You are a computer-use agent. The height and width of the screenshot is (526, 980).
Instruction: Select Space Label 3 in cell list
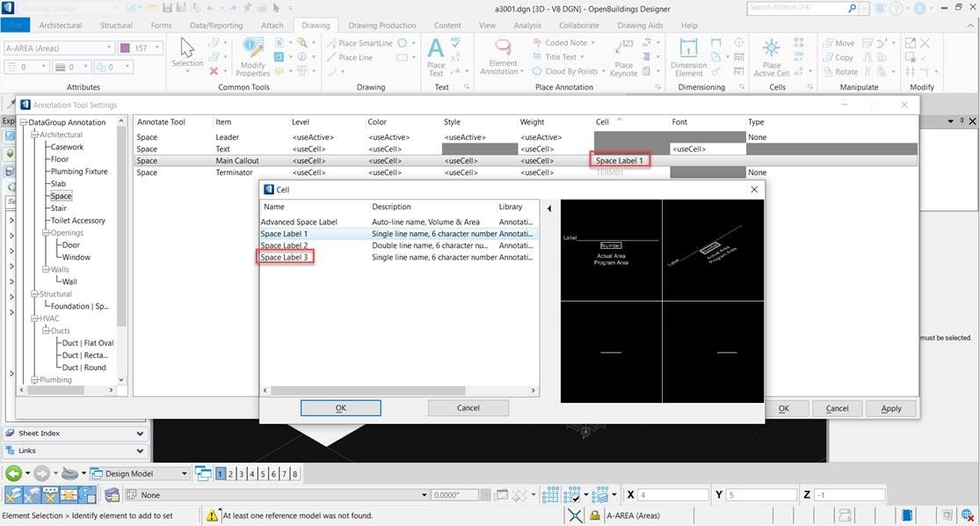point(285,257)
